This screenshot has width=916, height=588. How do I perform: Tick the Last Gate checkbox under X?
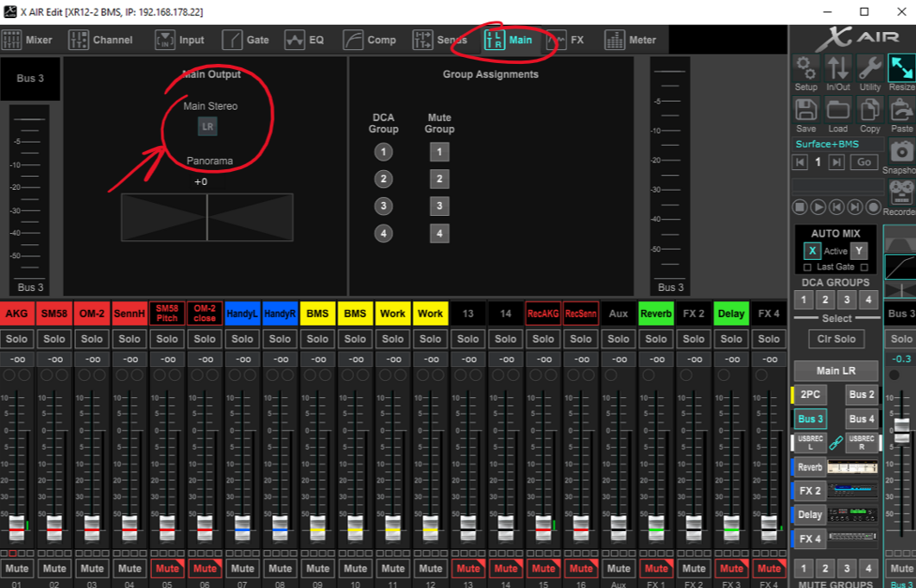pyautogui.click(x=807, y=267)
